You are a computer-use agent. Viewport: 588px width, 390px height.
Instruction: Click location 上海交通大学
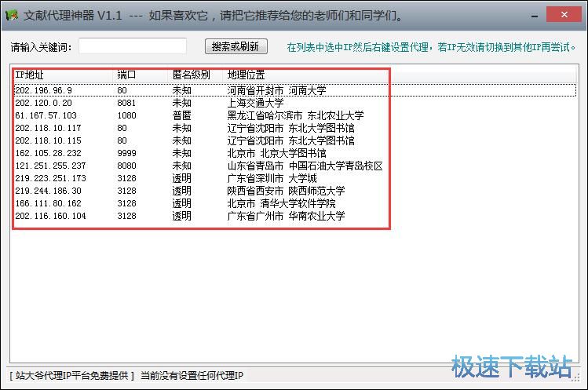[x=255, y=103]
